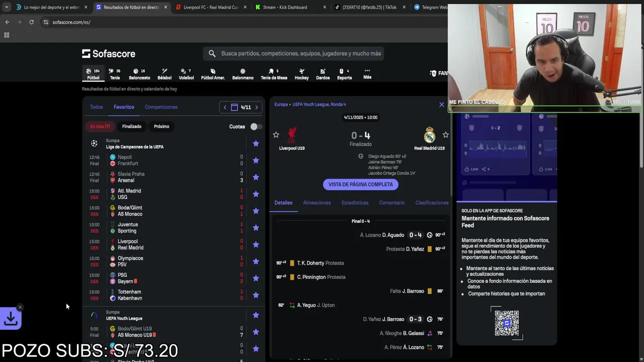This screenshot has height=362, width=644.
Task: Toggle favorite star for Napoli vs Frankfurt
Action: 256,160
